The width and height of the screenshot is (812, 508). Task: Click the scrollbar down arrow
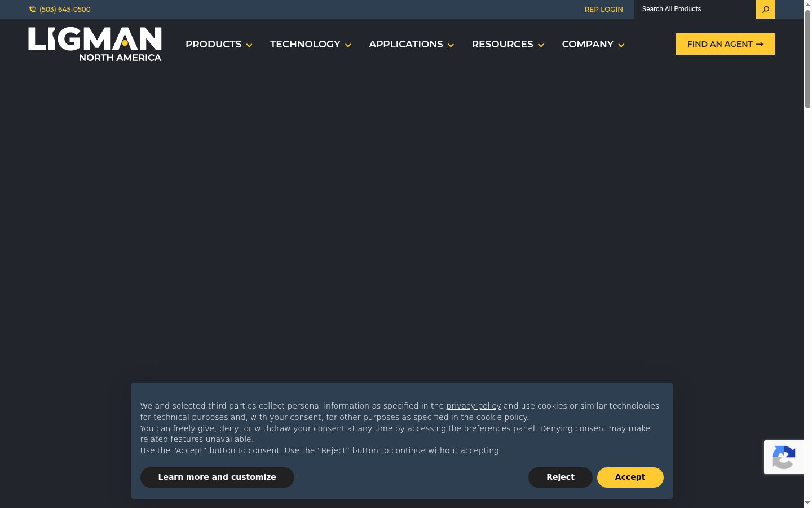tap(807, 503)
